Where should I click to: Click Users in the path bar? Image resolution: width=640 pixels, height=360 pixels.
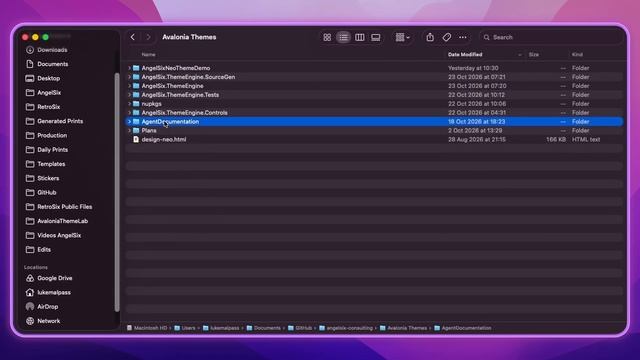pos(185,328)
